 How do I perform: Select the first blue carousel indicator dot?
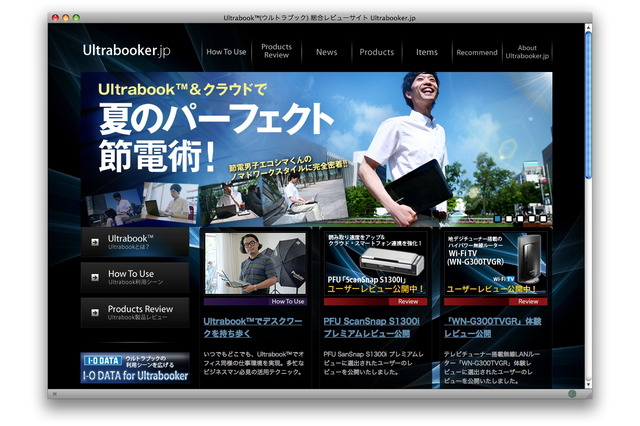497,219
